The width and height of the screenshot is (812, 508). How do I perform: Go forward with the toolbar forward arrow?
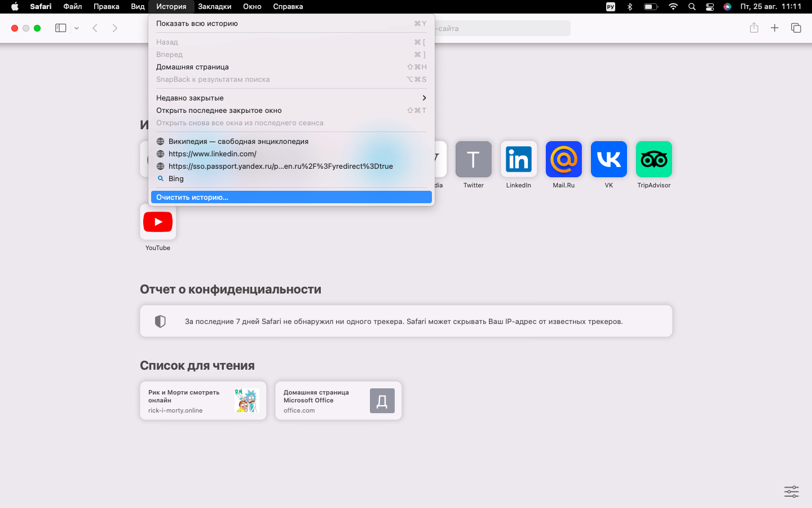pyautogui.click(x=115, y=28)
